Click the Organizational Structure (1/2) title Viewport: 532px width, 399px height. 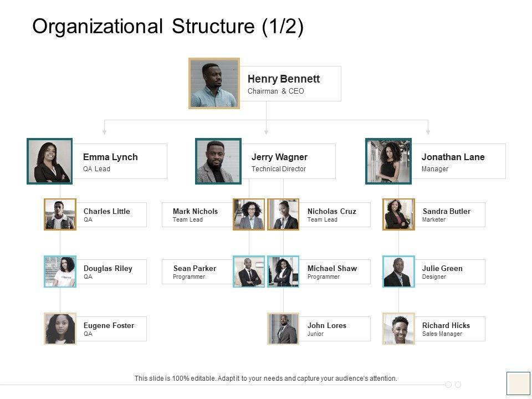(168, 27)
